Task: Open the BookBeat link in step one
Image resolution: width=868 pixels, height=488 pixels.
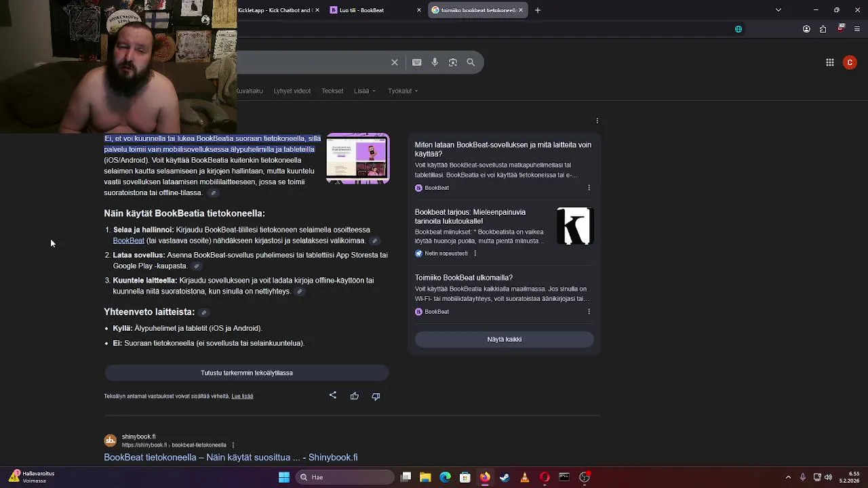Action: tap(129, 241)
